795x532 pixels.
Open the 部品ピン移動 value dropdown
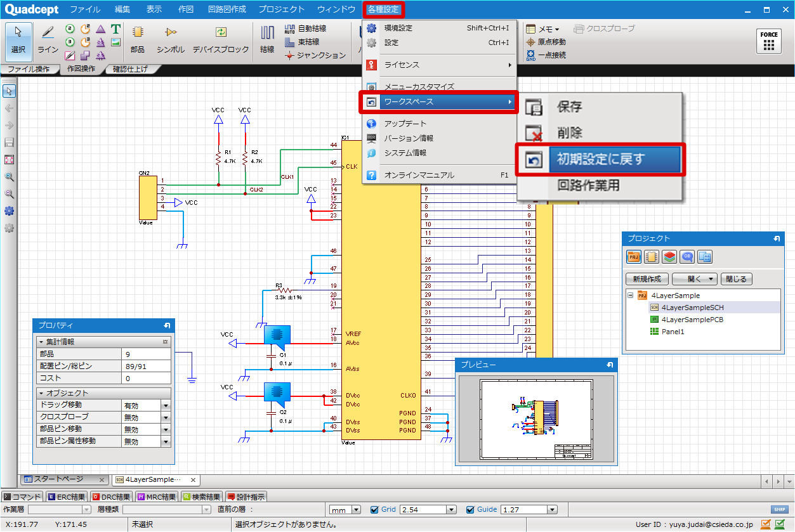click(166, 429)
